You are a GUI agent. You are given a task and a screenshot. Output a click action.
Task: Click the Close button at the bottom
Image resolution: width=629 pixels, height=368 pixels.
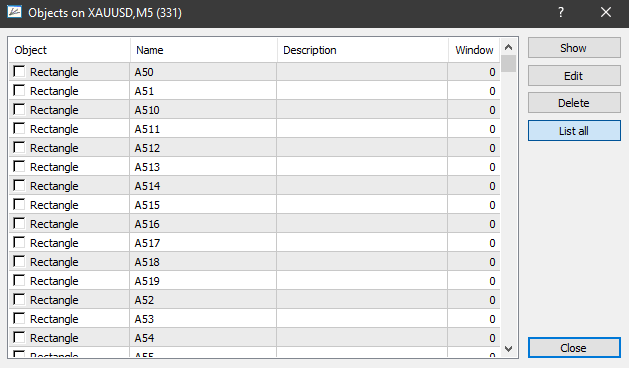pos(574,348)
